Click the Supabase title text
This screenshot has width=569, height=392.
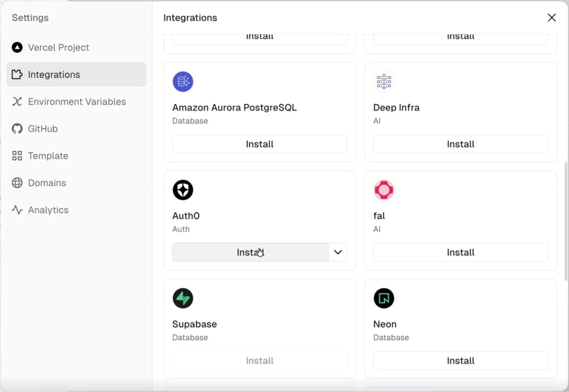(x=194, y=324)
